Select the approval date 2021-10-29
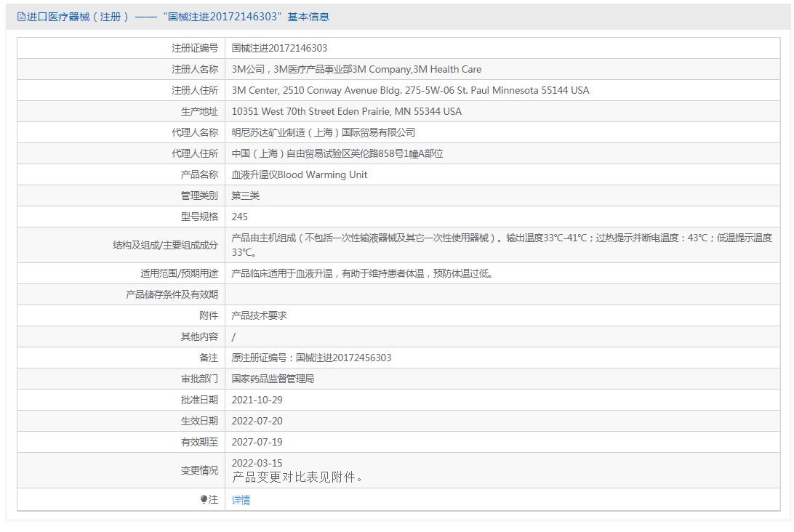794x532 pixels. (x=257, y=400)
